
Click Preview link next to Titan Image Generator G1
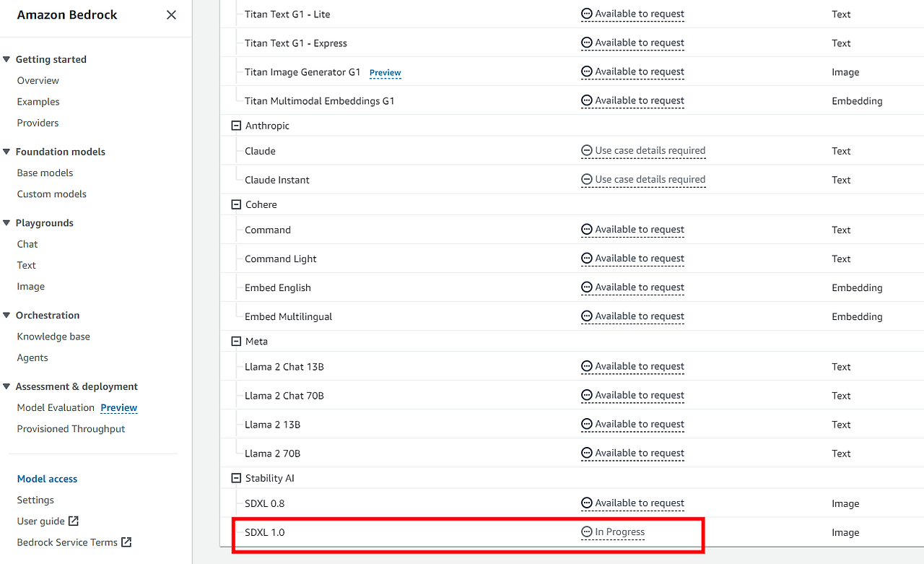point(385,73)
